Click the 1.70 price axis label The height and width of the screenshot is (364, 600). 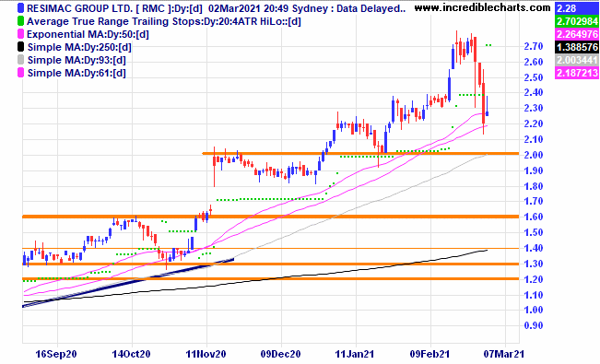click(534, 201)
